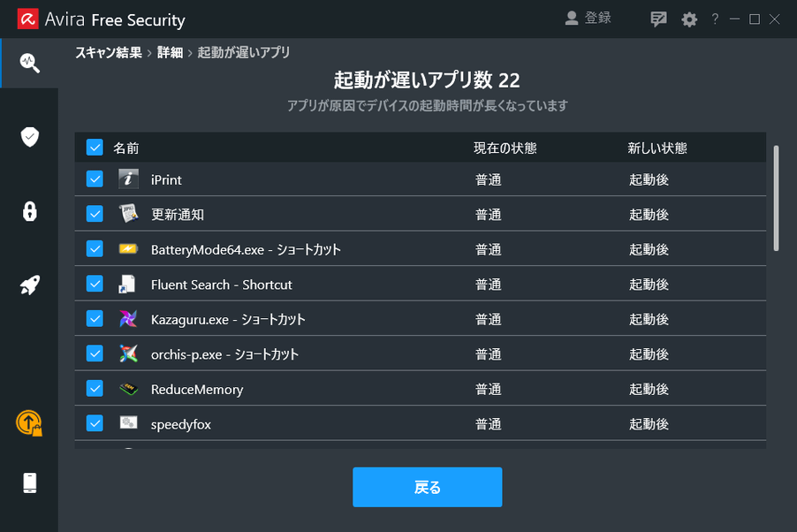Uncheck the Kazaguru.exe checkbox
This screenshot has height=532, width=797.
95,319
